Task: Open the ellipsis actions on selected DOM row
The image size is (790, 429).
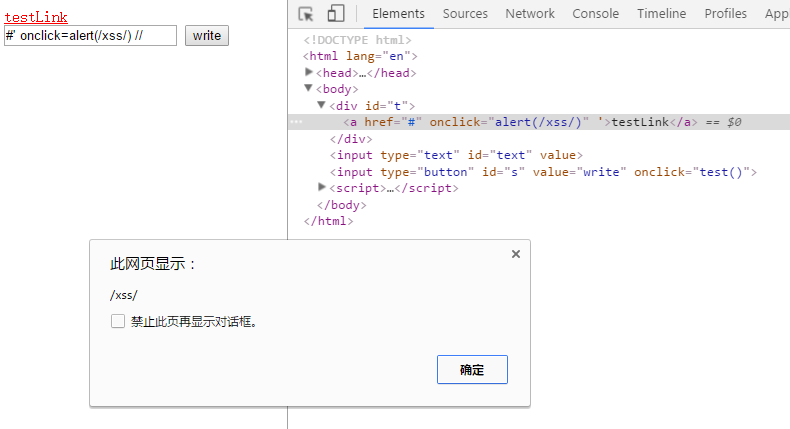Action: click(x=296, y=122)
